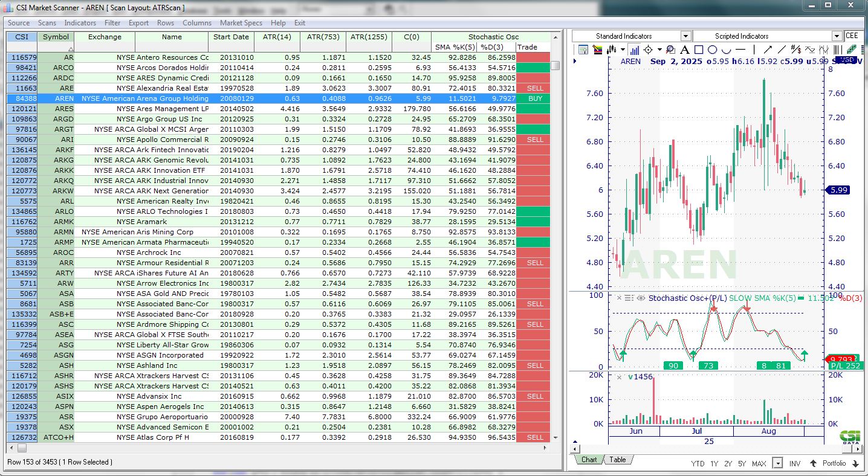Choose the rectangle drawing tool

(x=698, y=50)
